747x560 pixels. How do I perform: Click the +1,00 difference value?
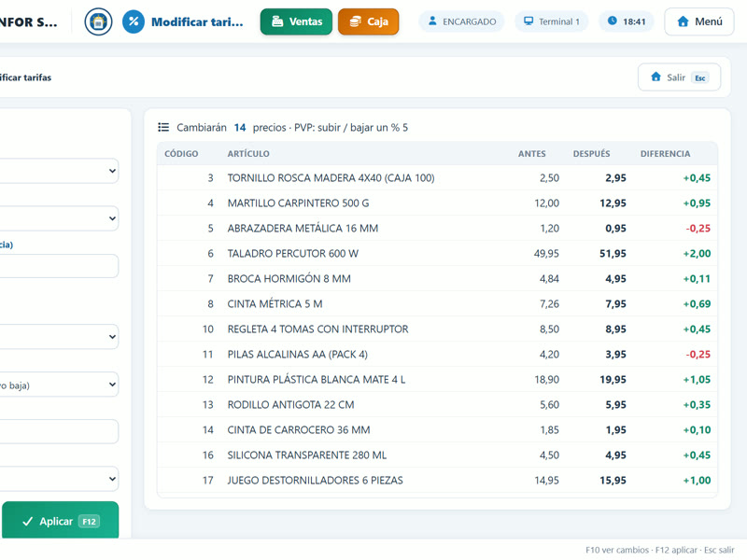pyautogui.click(x=697, y=481)
